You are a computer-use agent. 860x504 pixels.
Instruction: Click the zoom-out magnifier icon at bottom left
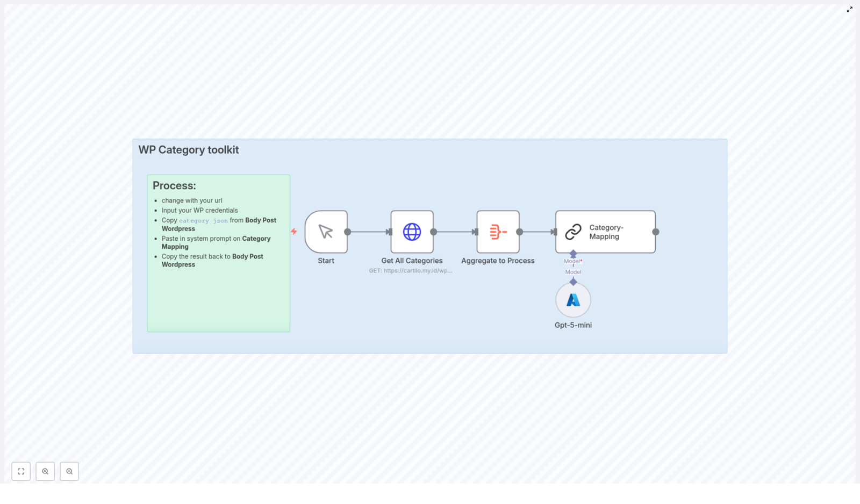point(69,471)
